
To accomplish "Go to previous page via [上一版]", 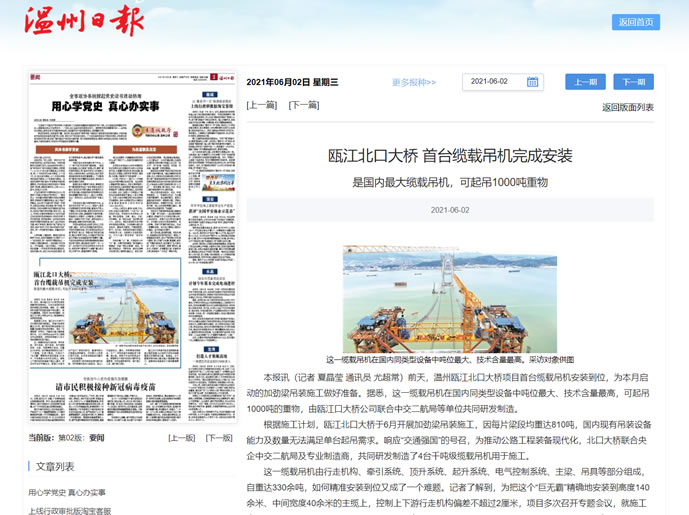I will pos(181,438).
